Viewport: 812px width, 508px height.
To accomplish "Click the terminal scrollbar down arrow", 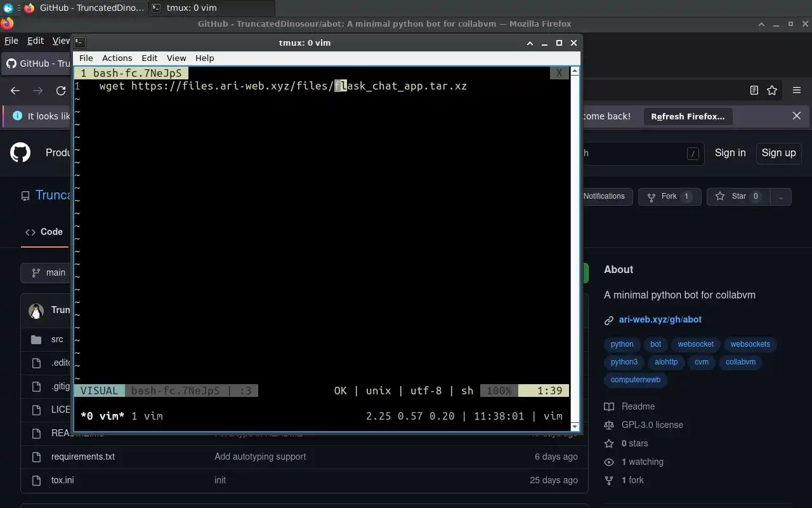I will pos(575,427).
